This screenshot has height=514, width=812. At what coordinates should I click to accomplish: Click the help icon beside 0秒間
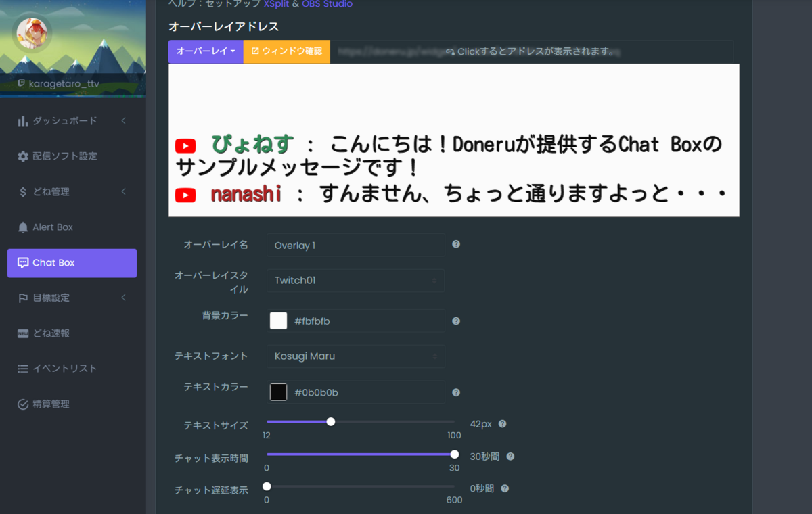[x=505, y=488]
